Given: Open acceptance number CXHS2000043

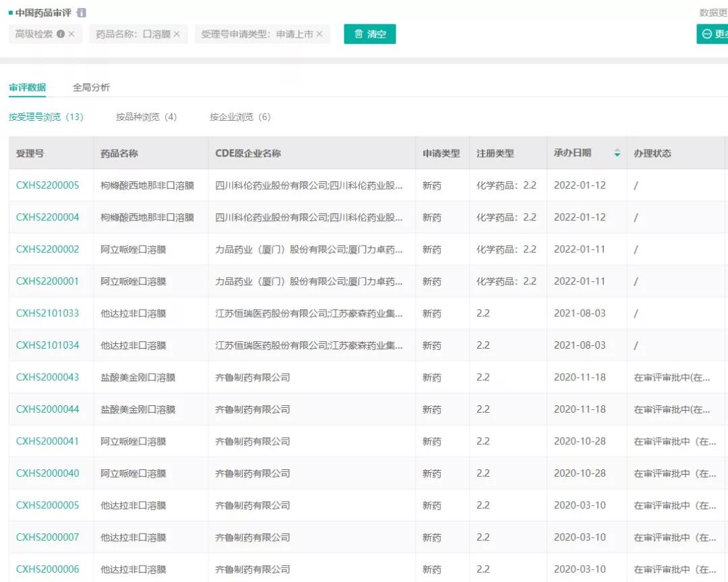Looking at the screenshot, I should click(47, 377).
